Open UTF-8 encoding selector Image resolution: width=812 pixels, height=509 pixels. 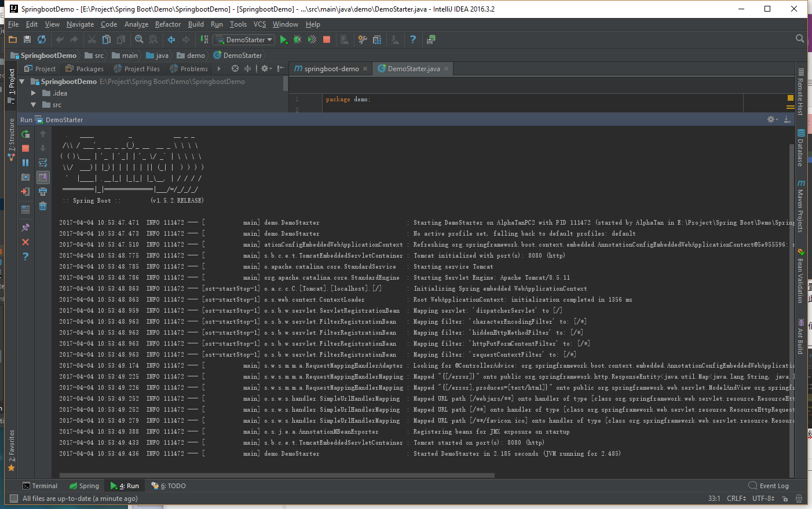coord(763,499)
